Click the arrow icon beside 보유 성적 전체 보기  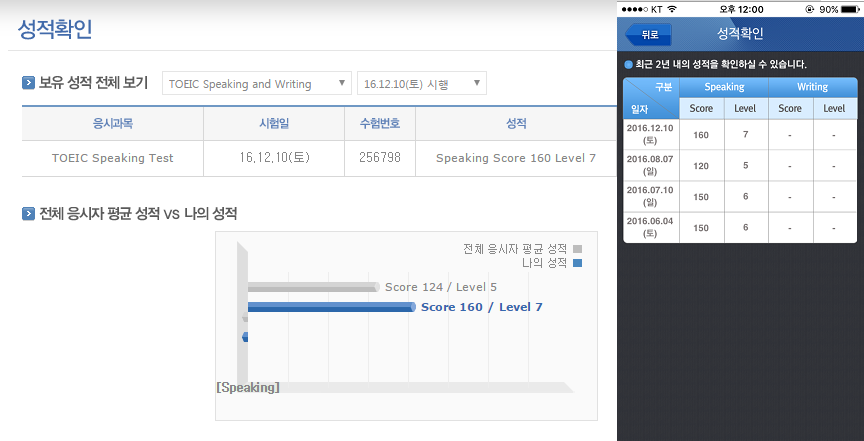(x=28, y=83)
